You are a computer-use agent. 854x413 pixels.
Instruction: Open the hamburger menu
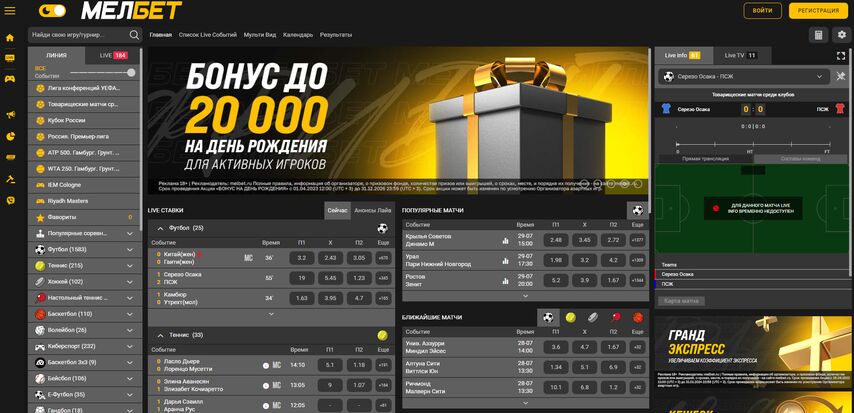10,11
